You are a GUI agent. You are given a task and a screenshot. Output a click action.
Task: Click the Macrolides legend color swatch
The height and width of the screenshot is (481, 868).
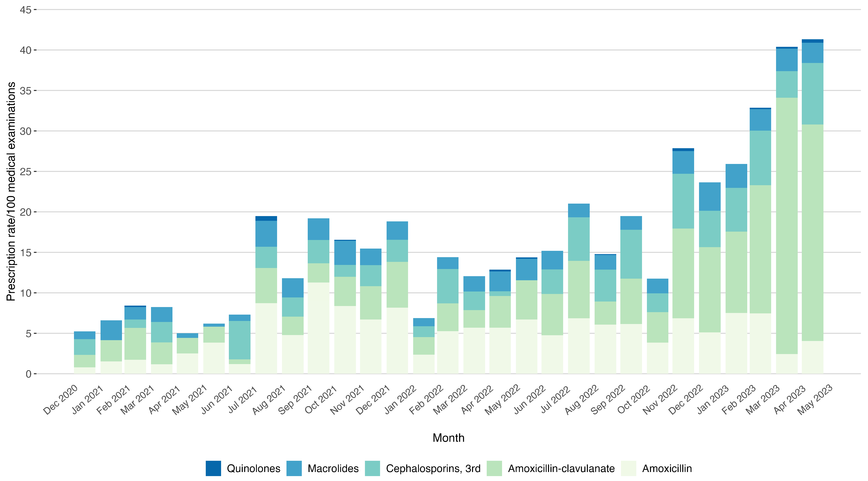294,468
